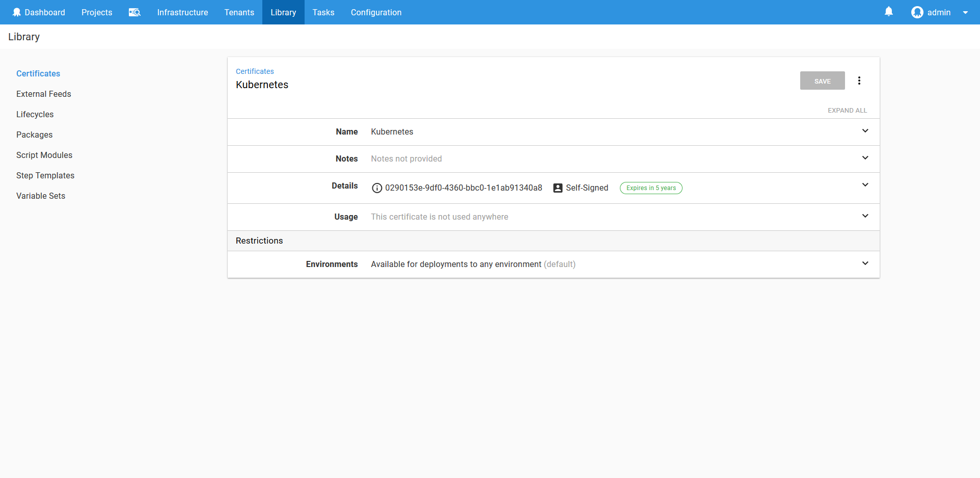Click EXPAND ALL to open every section

click(847, 110)
